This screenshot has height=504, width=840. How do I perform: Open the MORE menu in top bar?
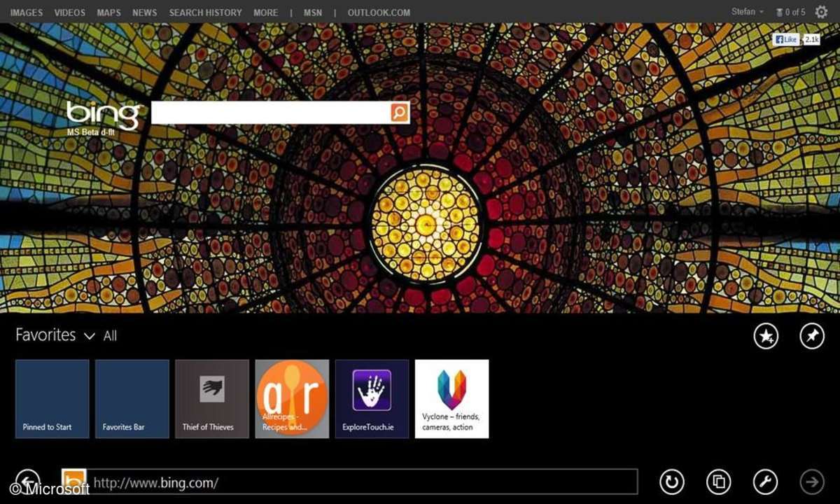(x=265, y=13)
